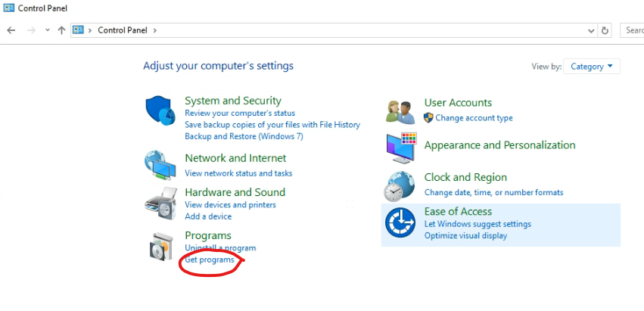Viewport: 644px width, 311px height.
Task: Click the User Accounts people icon
Action: 400,112
